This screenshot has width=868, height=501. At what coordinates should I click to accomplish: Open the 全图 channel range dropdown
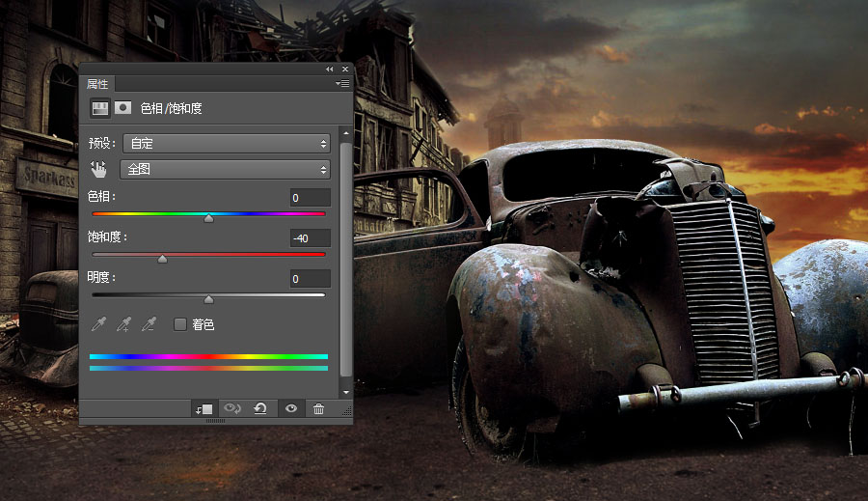point(226,169)
